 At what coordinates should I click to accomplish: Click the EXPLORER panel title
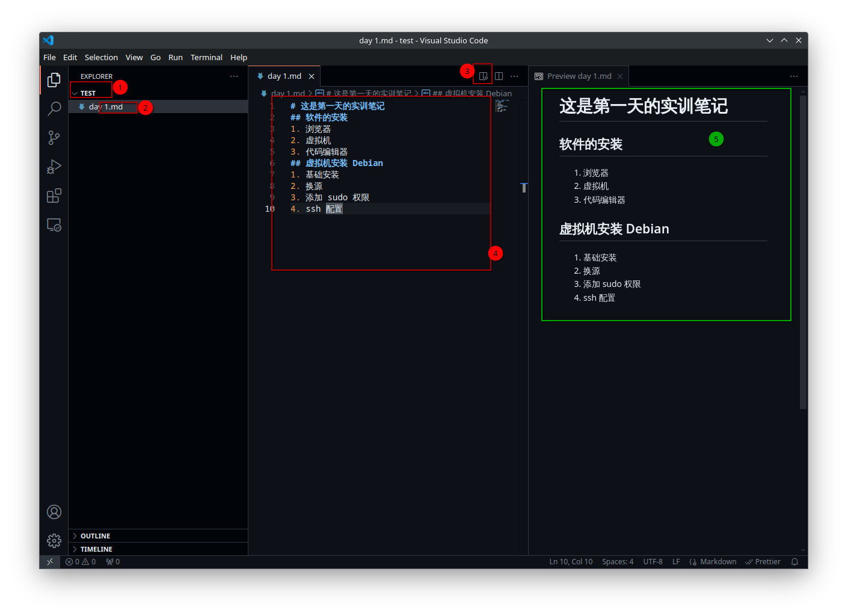pos(96,76)
